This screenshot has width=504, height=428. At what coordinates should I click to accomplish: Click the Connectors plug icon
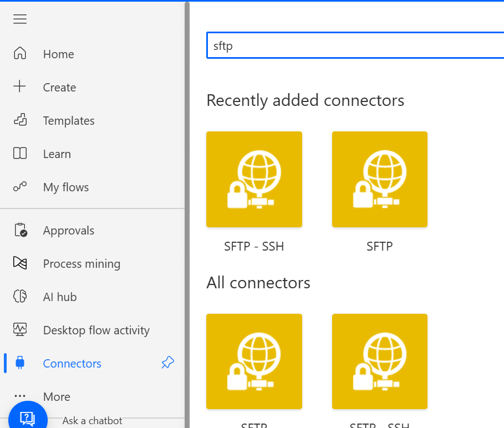coord(20,363)
